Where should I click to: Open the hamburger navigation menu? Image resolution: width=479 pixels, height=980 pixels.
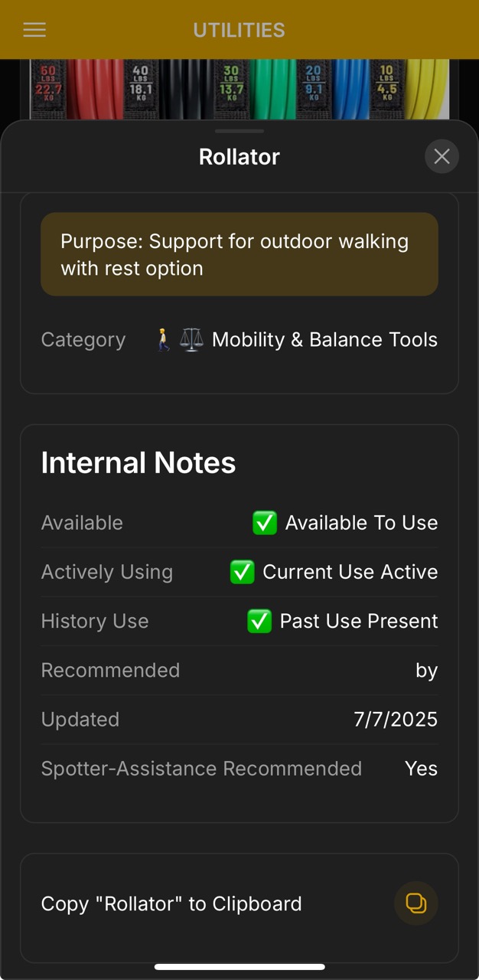point(34,30)
